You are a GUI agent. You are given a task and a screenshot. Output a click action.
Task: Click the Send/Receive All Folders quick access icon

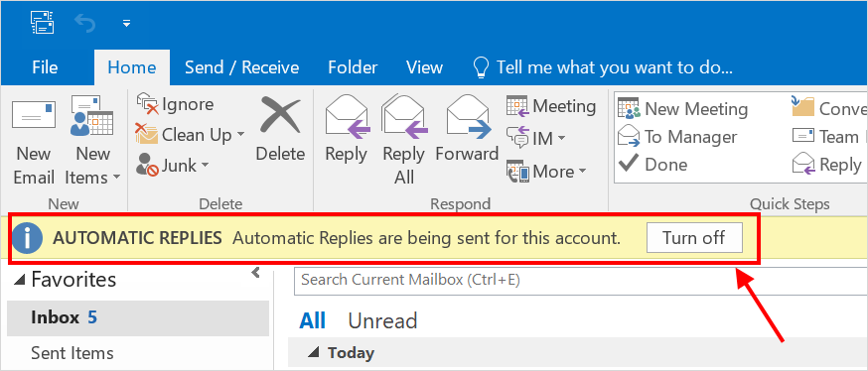click(x=43, y=22)
